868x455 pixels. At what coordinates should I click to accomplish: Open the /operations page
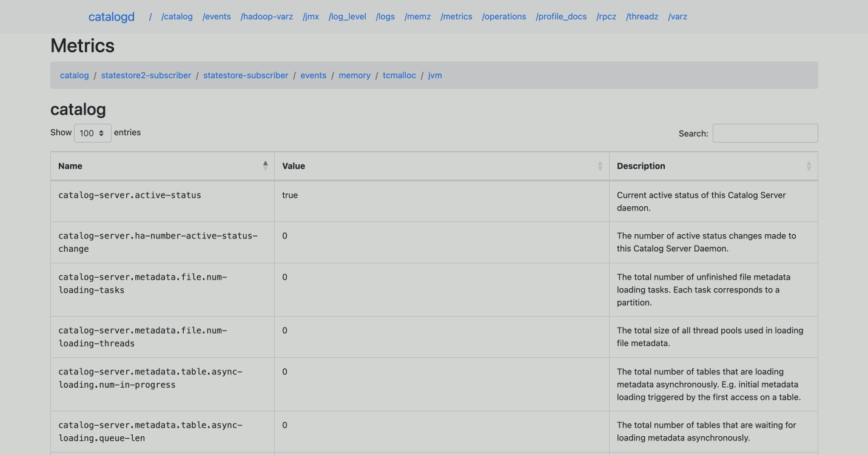point(504,16)
